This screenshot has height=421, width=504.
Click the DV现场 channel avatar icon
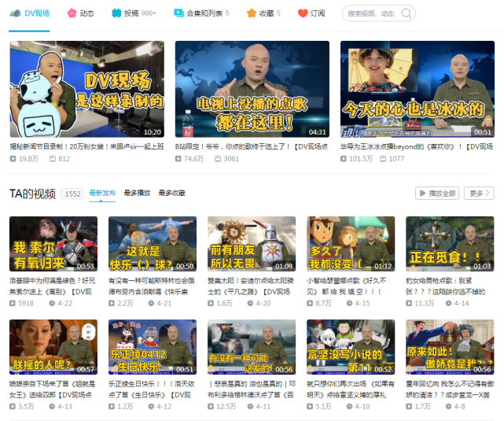click(15, 13)
